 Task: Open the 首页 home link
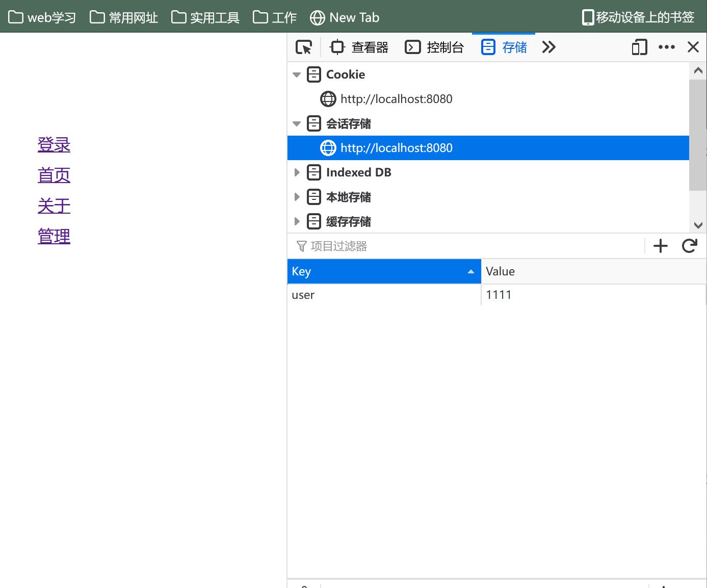pyautogui.click(x=54, y=175)
